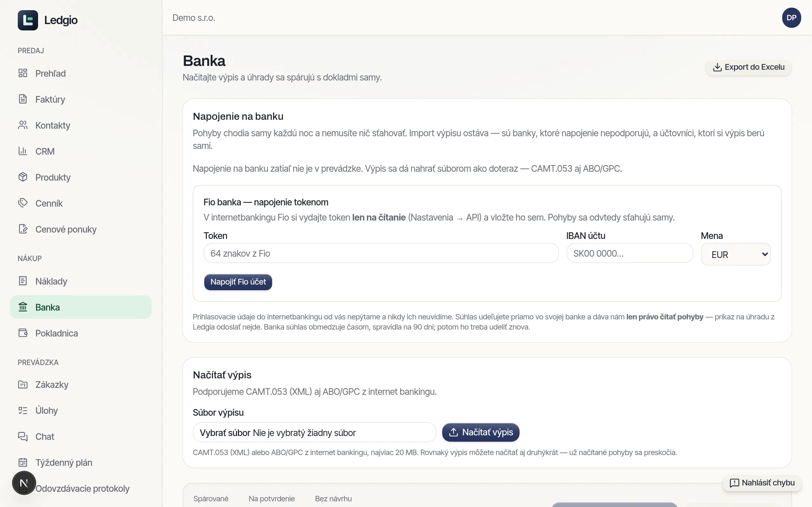Open the Kontakty people icon
812x507 pixels.
click(23, 125)
